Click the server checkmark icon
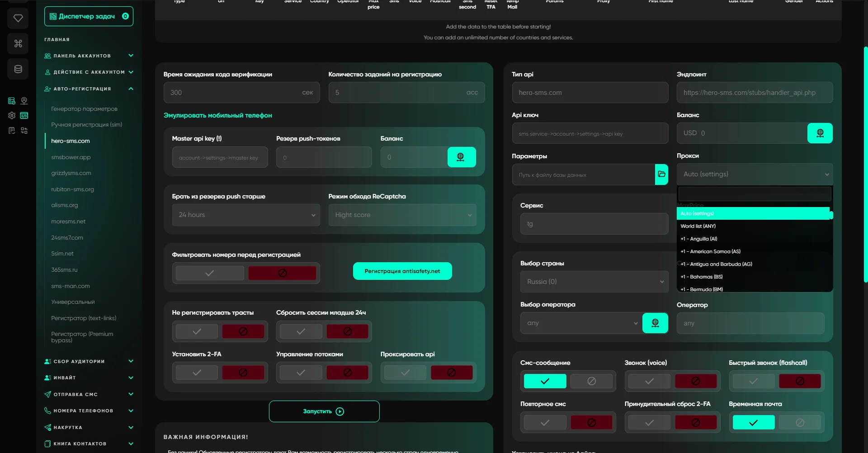868x453 pixels. click(12, 101)
